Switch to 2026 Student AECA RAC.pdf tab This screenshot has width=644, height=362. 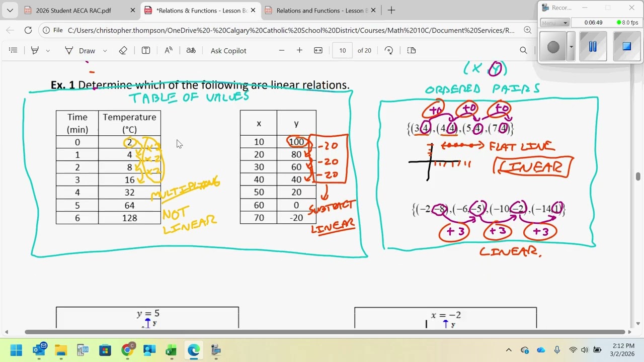point(73,10)
